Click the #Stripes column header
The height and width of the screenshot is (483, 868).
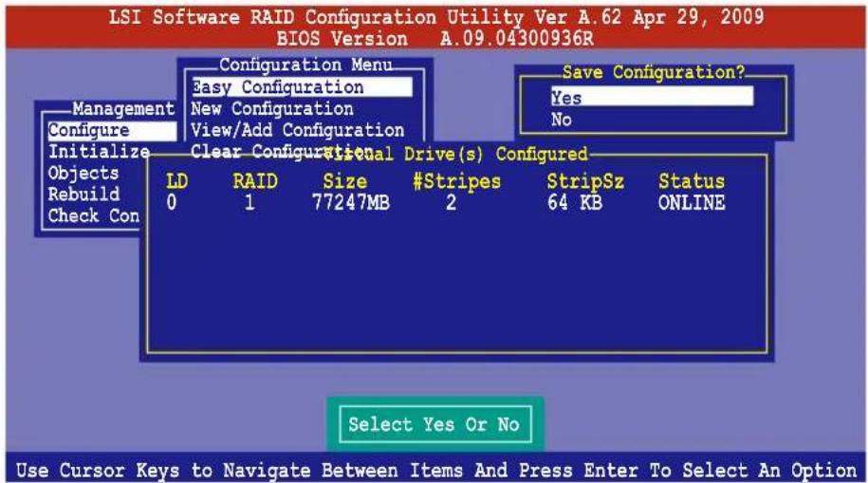click(x=456, y=181)
